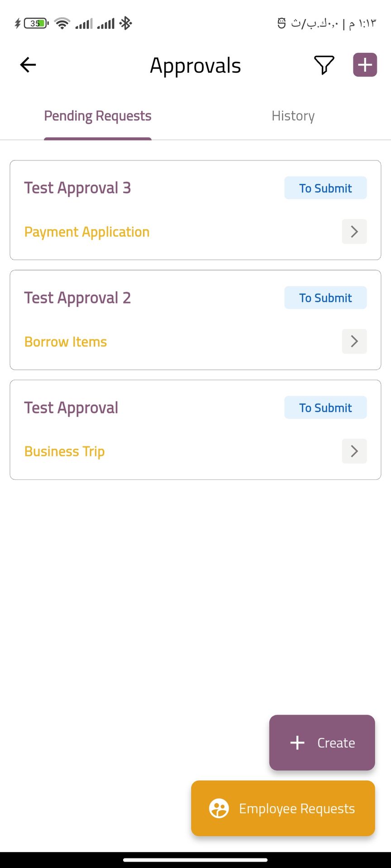Image resolution: width=391 pixels, height=868 pixels.
Task: Tap To Submit badge on Test Approval 2
Action: (x=325, y=298)
